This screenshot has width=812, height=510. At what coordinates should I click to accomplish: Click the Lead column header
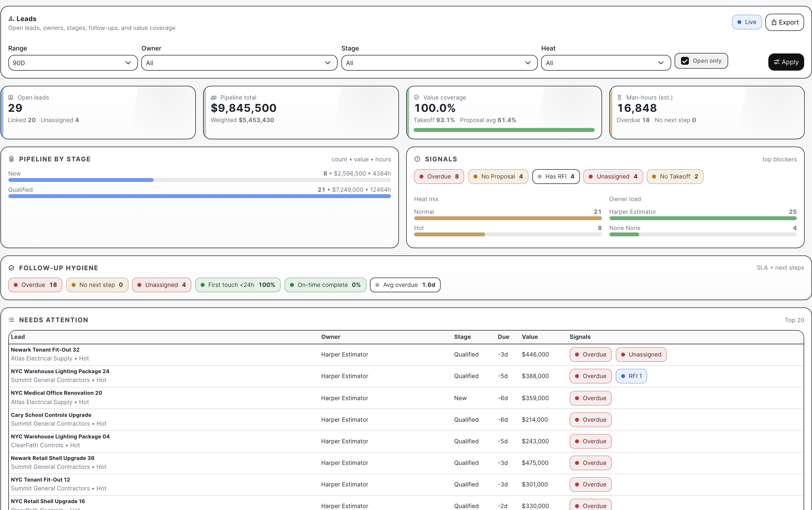pos(18,337)
